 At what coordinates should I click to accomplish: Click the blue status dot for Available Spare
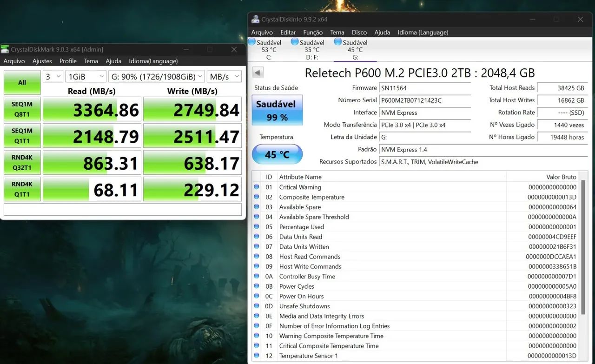pyautogui.click(x=256, y=207)
